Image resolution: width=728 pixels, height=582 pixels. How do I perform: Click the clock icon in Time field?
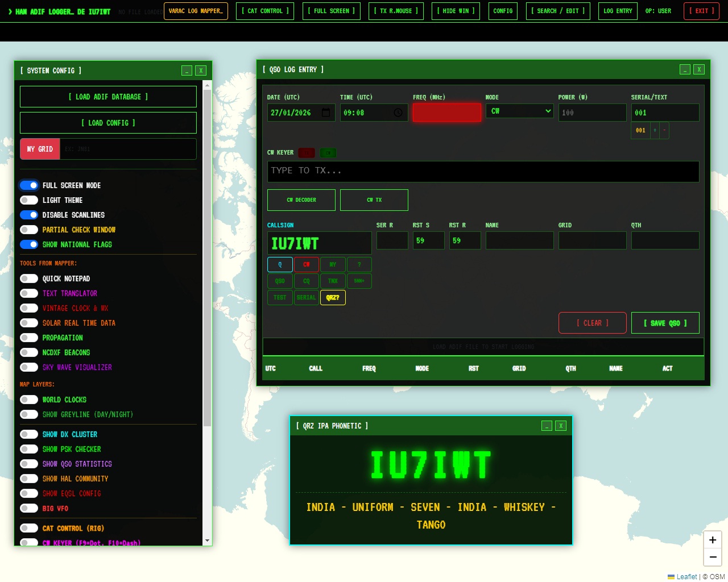398,113
